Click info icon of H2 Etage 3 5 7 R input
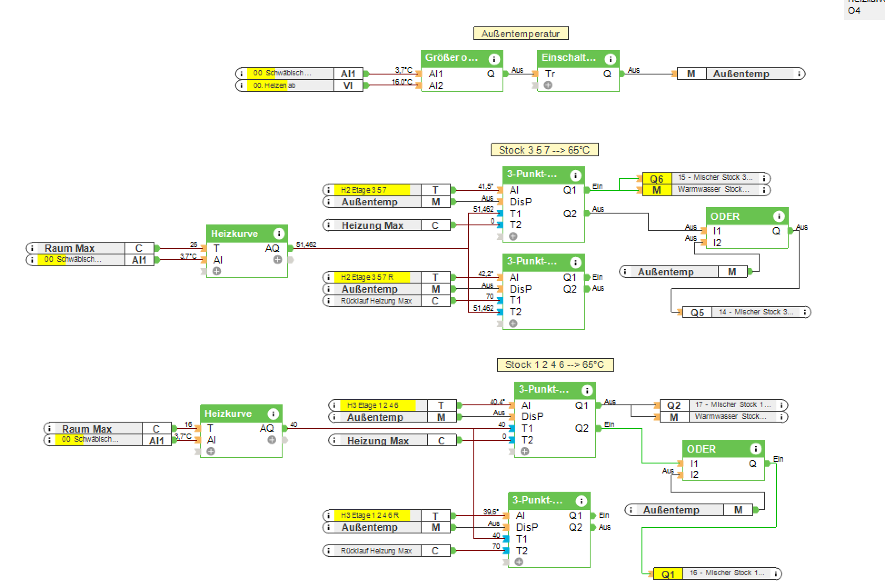The height and width of the screenshot is (588, 885). pyautogui.click(x=328, y=277)
